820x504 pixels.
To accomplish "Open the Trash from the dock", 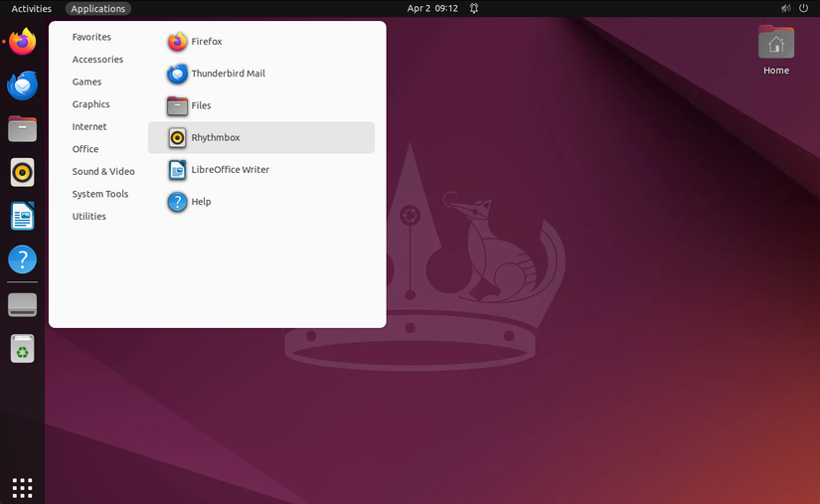I will [23, 348].
